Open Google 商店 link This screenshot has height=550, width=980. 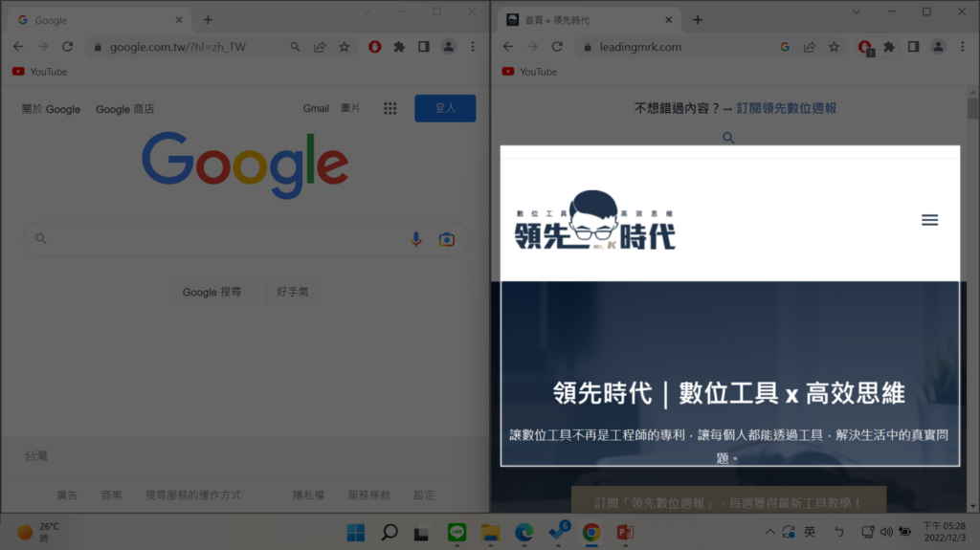[x=124, y=109]
